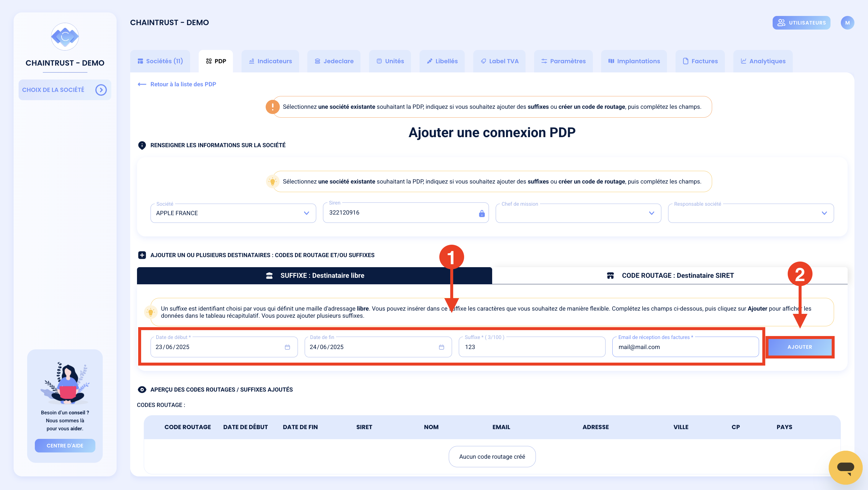Click the info pin icon beside Renseigner les informations
868x490 pixels.
142,145
